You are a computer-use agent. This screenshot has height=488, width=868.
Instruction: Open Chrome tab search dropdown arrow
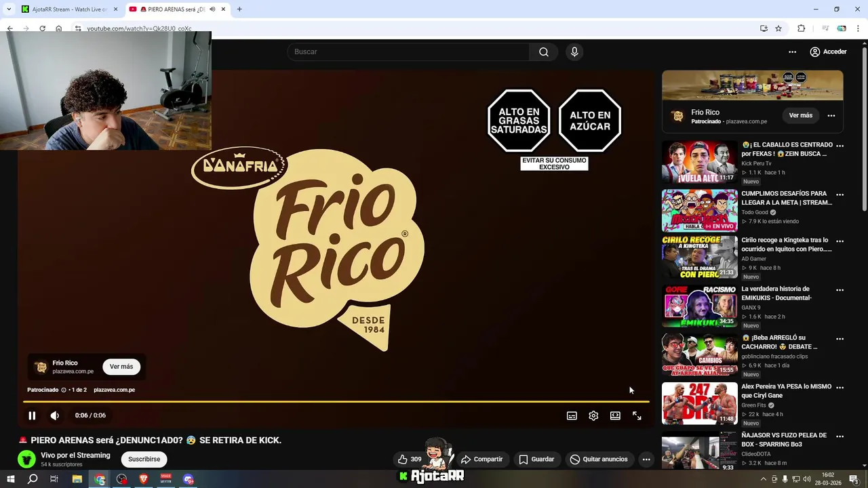[x=9, y=9]
